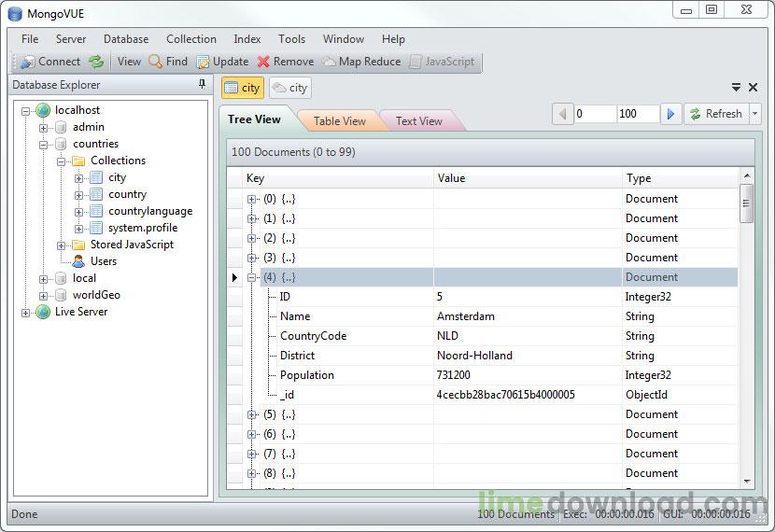
Task: Collapse the localhost server node
Action: 26,111
